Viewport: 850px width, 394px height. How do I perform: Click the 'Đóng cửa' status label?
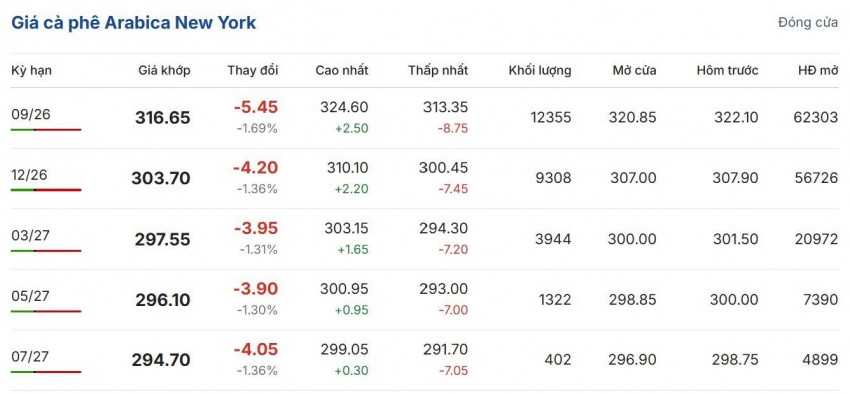tap(808, 23)
